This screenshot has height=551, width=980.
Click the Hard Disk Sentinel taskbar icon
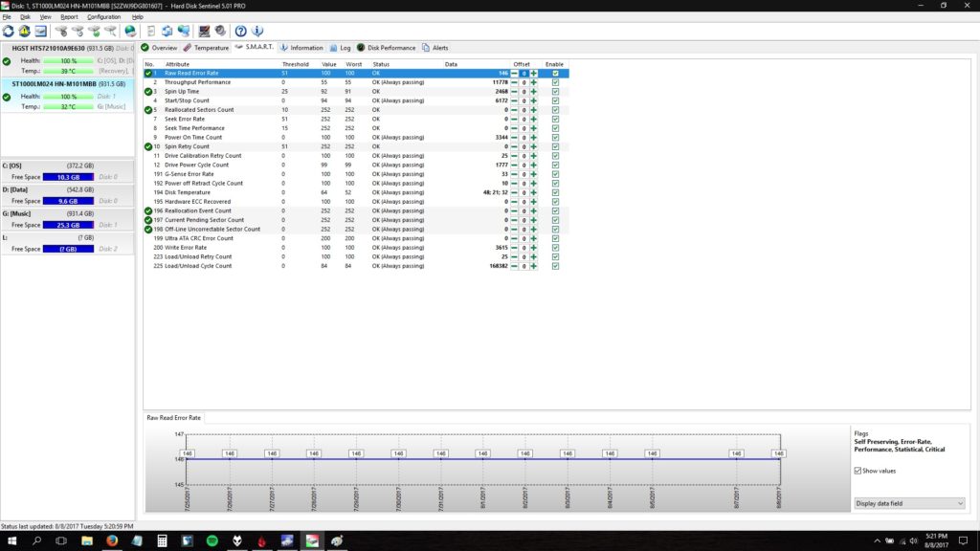[311, 540]
